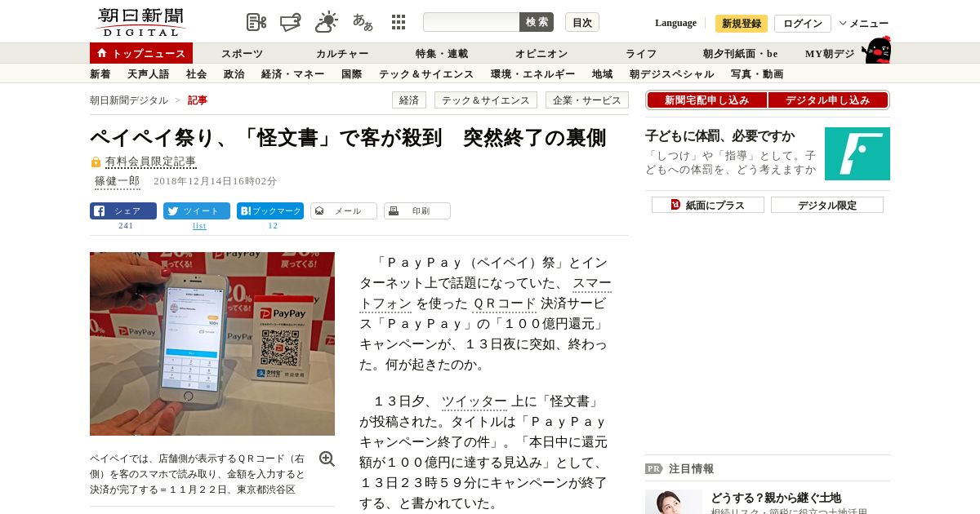Select the トップニュース tab
Viewport: 980px width, 514px height.
pyautogui.click(x=141, y=53)
